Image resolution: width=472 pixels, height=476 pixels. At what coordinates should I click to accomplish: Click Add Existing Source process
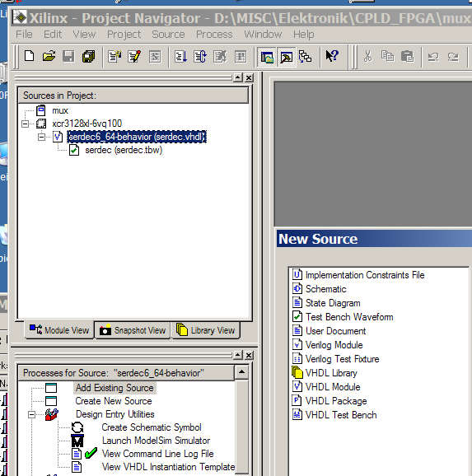[x=114, y=388]
